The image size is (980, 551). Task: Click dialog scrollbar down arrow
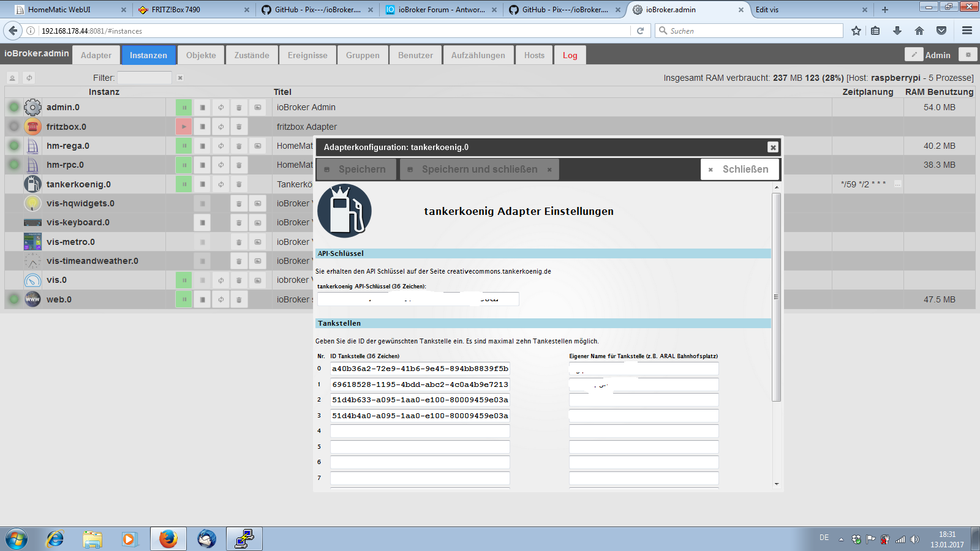click(777, 484)
